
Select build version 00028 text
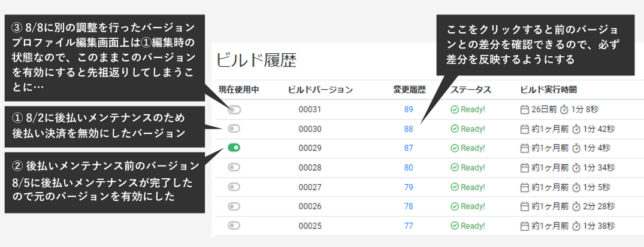pos(310,167)
